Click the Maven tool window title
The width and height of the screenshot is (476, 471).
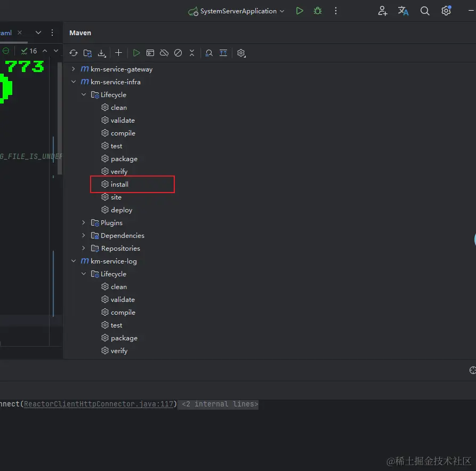pos(80,33)
